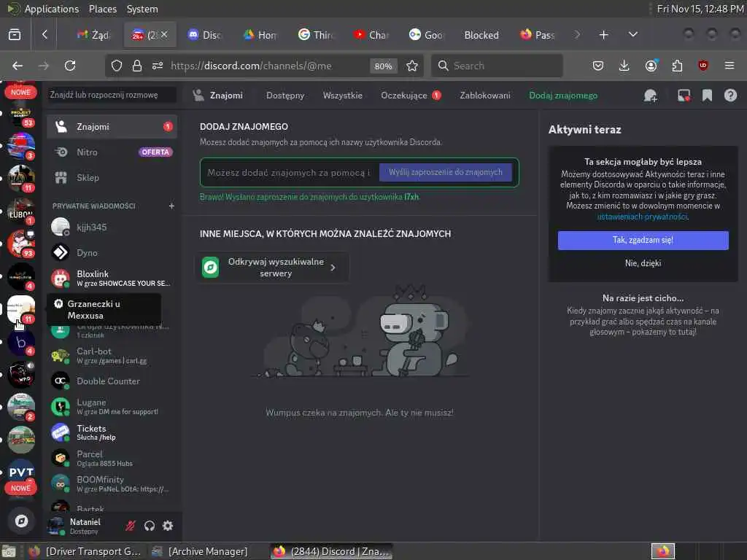The image size is (747, 560).
Task: Reload the Discord page
Action: click(70, 66)
